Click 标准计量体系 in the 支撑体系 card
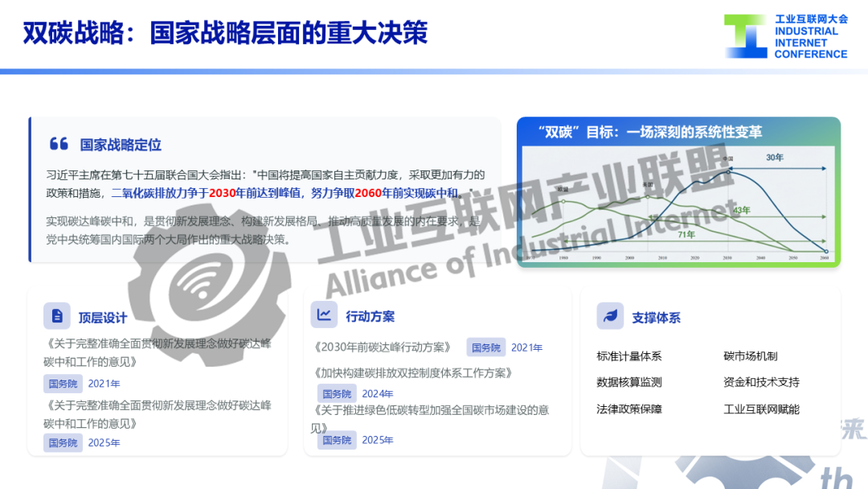Screen dimensions: 868x489 pos(629,356)
